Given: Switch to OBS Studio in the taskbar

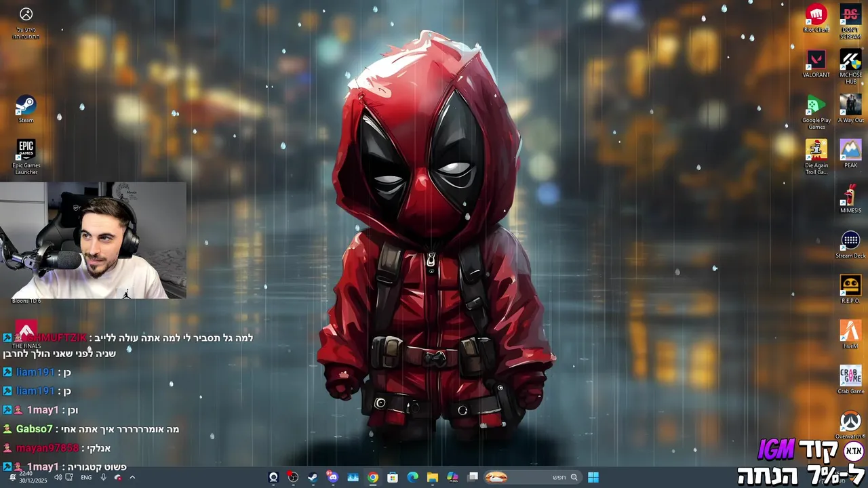Looking at the screenshot, I should [293, 477].
